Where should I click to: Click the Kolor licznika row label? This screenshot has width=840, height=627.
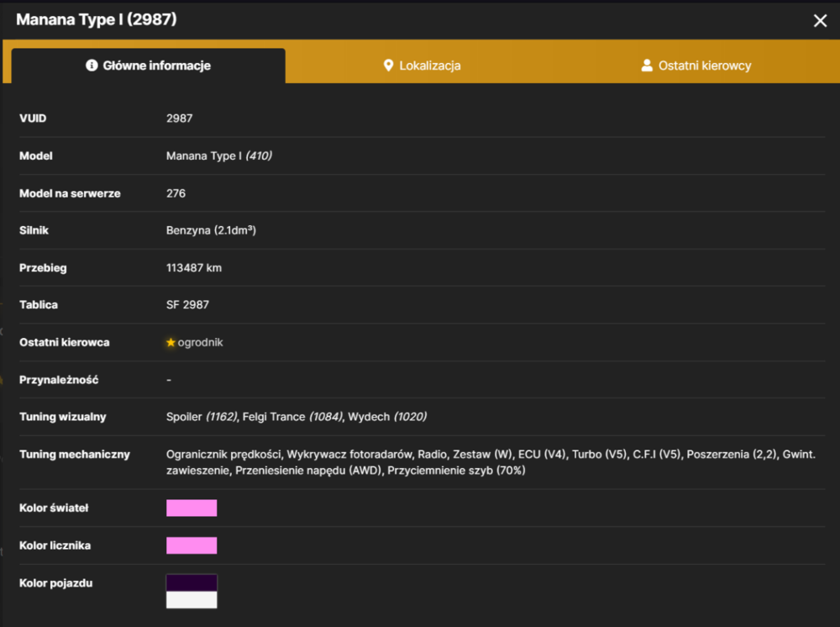[x=55, y=545]
